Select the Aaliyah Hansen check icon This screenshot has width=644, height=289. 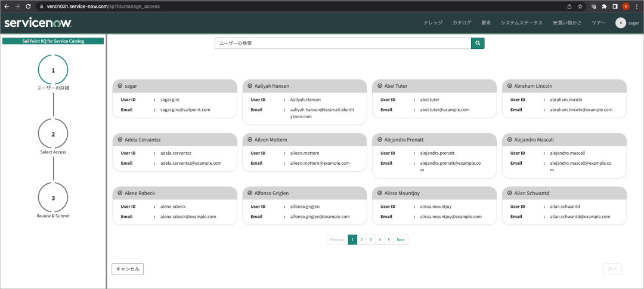point(250,86)
